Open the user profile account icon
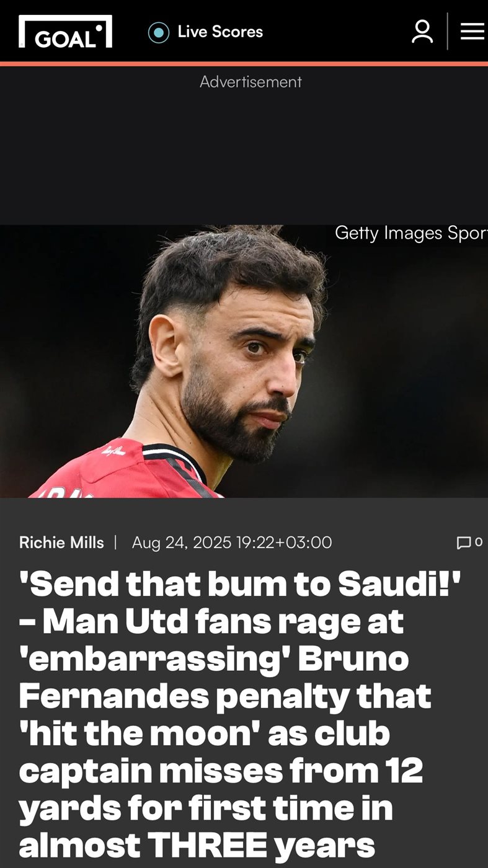 click(422, 32)
